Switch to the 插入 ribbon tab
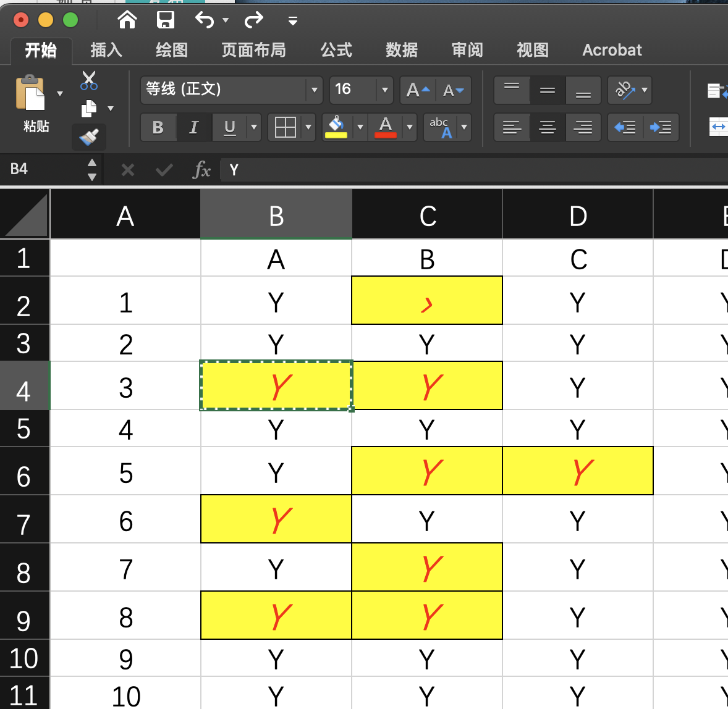Image resolution: width=728 pixels, height=709 pixels. (x=106, y=50)
